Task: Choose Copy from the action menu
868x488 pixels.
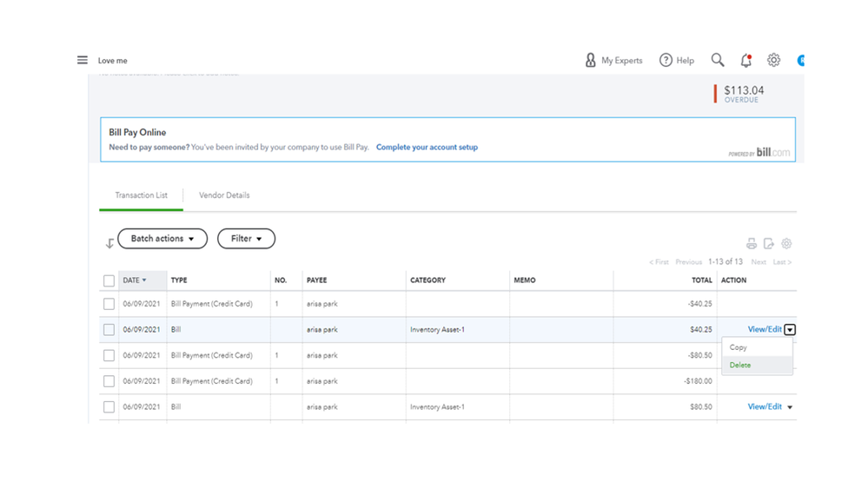Action: click(739, 347)
